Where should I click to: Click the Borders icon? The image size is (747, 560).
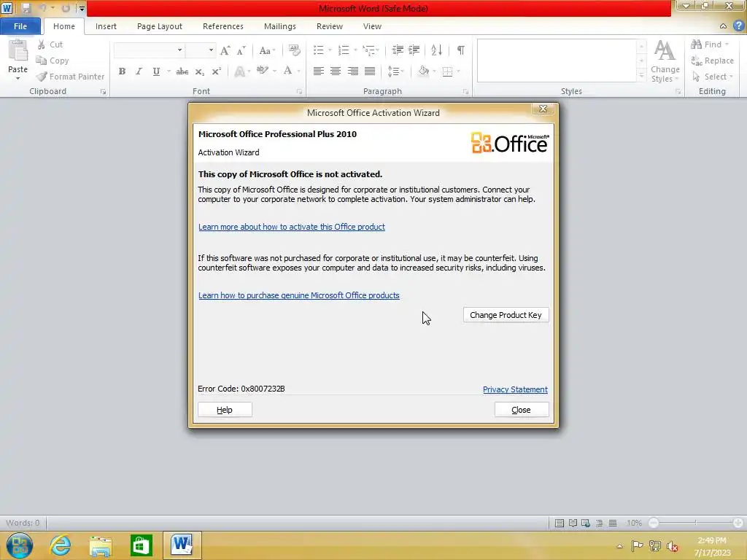pyautogui.click(x=447, y=71)
